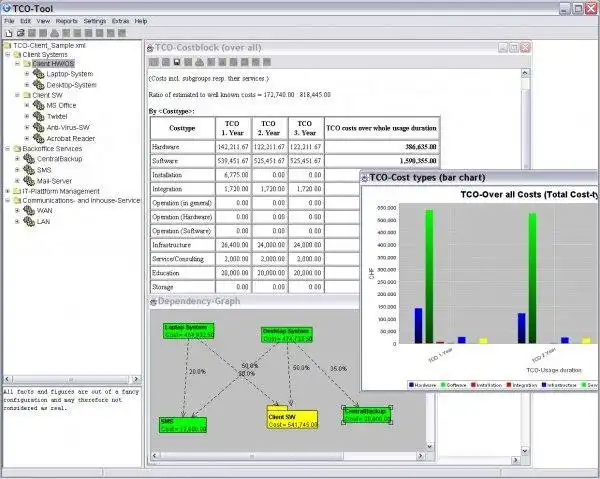Click the gear icon beside Twixtel
This screenshot has width=600, height=479.
coord(38,116)
